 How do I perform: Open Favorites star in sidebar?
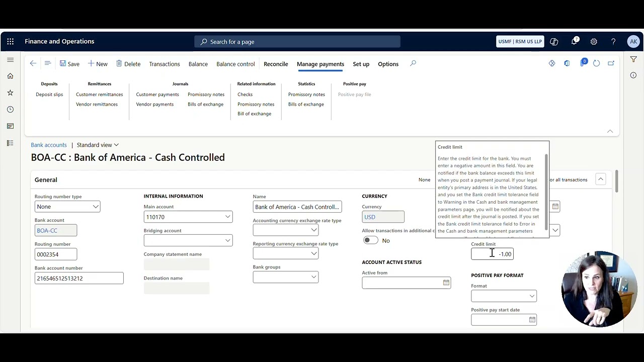(10, 93)
